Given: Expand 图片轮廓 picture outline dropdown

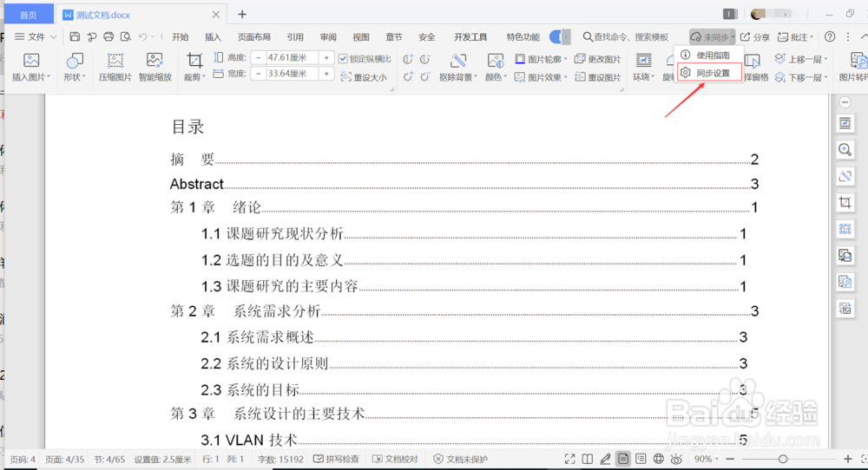Looking at the screenshot, I should click(565, 59).
